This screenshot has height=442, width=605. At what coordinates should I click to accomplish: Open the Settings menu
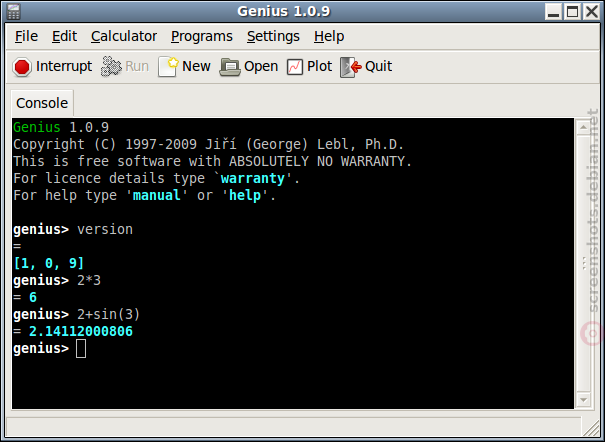pos(273,36)
